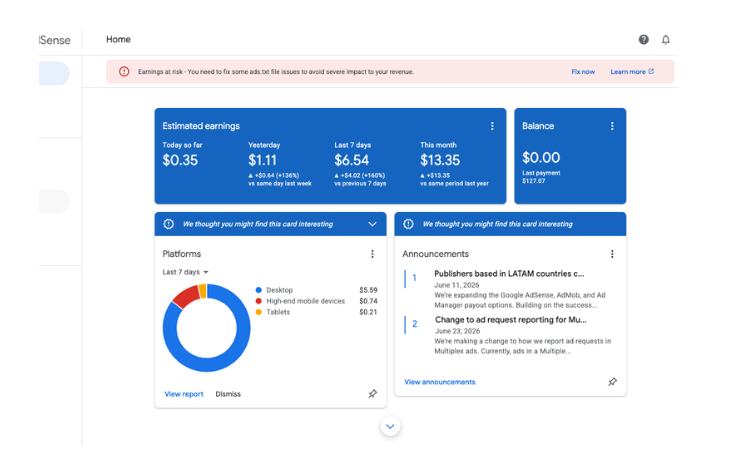Click the Yesterday $1.11 value
This screenshot has width=745, height=475.
pos(262,160)
